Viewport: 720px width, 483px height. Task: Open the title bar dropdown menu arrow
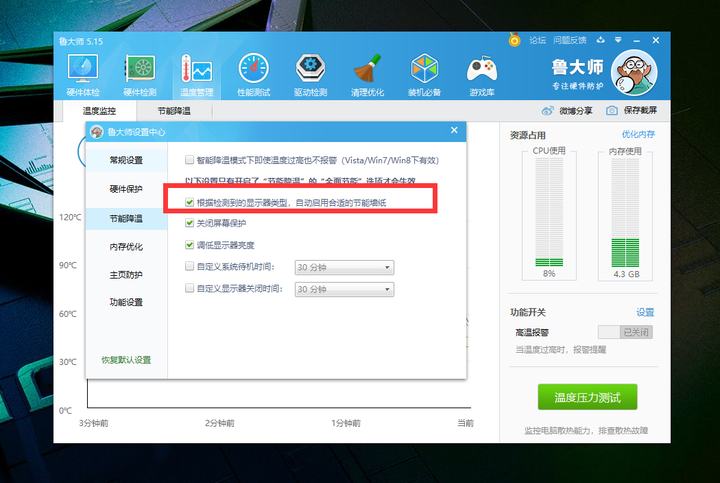click(x=618, y=40)
